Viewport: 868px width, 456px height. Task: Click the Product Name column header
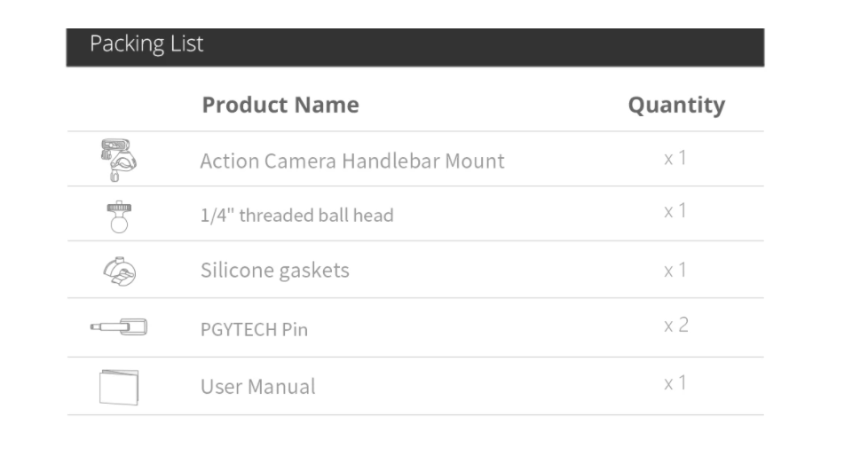[x=280, y=105]
